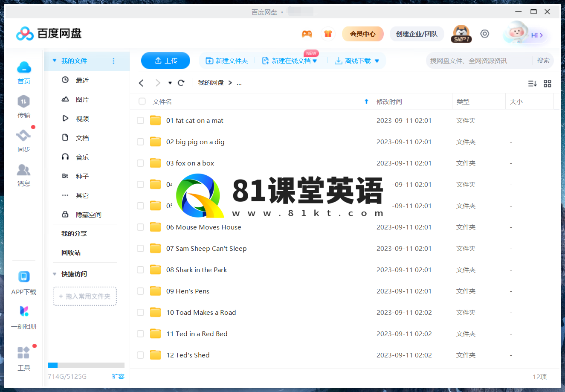Open the navigation history dropdown arrow
The image size is (565, 392).
coord(170,83)
